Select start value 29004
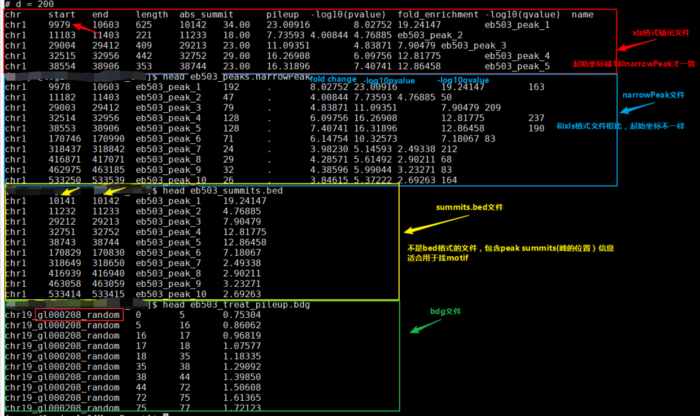 point(62,46)
